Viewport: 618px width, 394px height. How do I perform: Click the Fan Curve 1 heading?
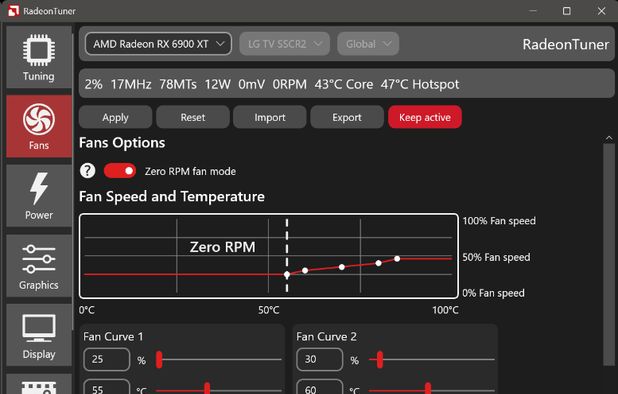point(113,336)
